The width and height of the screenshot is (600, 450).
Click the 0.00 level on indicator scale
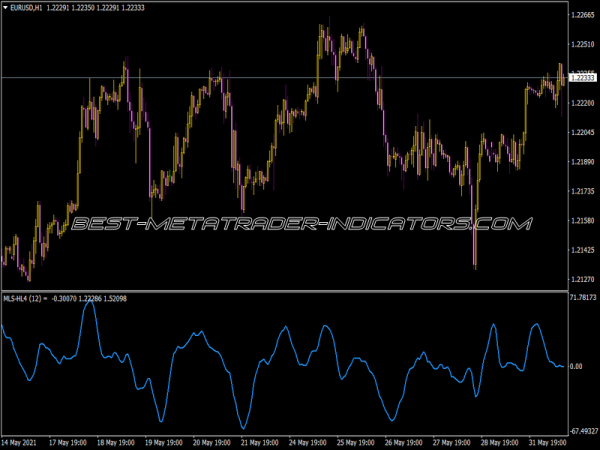tap(576, 367)
